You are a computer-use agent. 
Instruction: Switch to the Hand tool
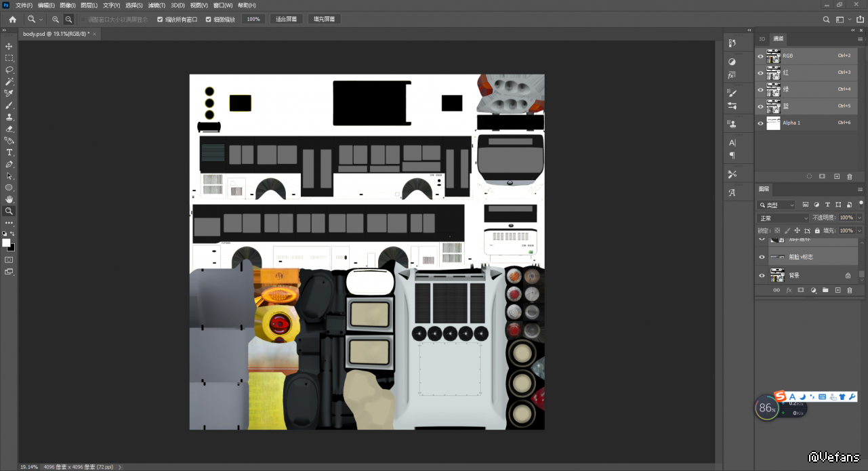point(9,199)
